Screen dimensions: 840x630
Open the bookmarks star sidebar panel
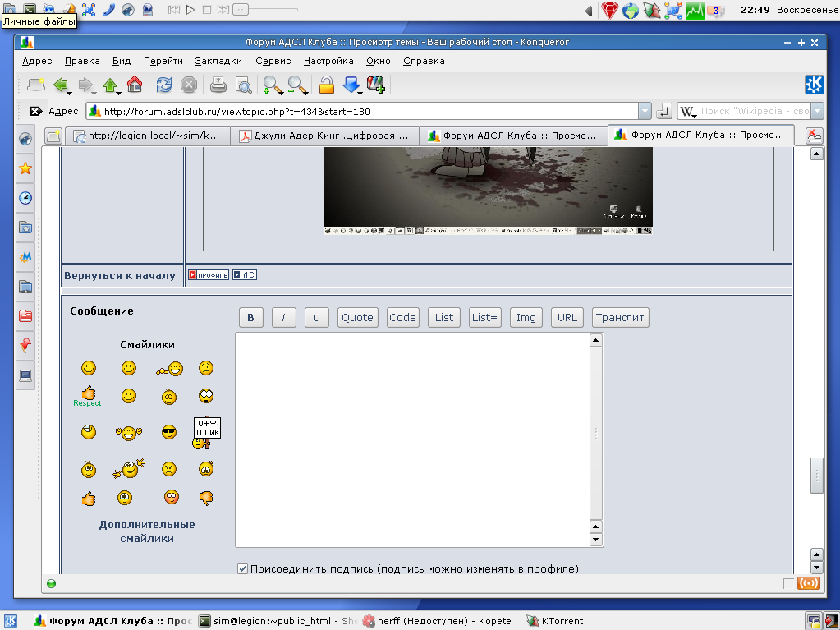pos(25,168)
